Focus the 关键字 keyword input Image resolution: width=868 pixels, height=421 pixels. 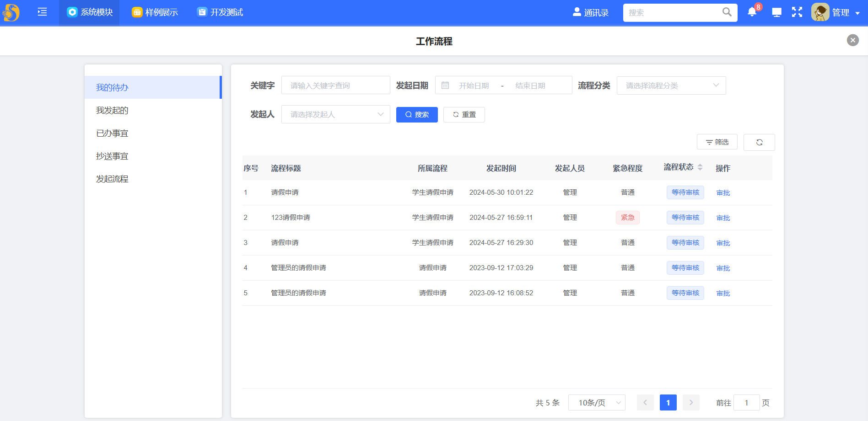[335, 85]
